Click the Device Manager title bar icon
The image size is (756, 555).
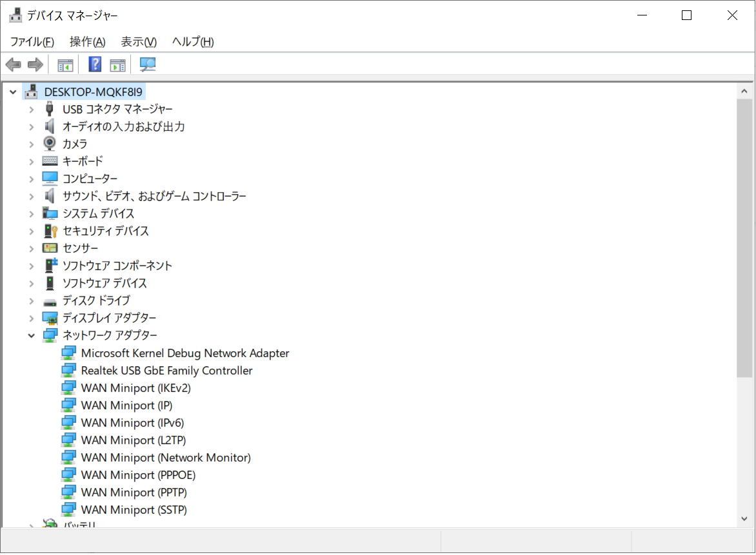(15, 15)
